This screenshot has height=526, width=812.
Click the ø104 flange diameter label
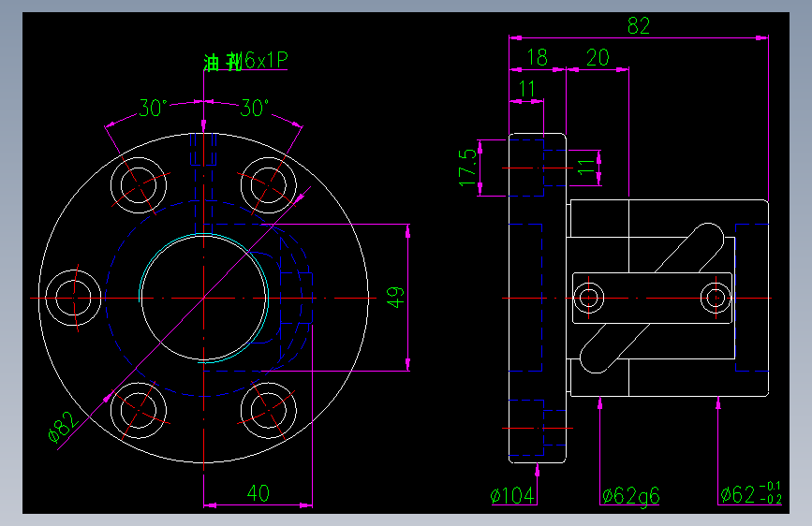tap(512, 495)
